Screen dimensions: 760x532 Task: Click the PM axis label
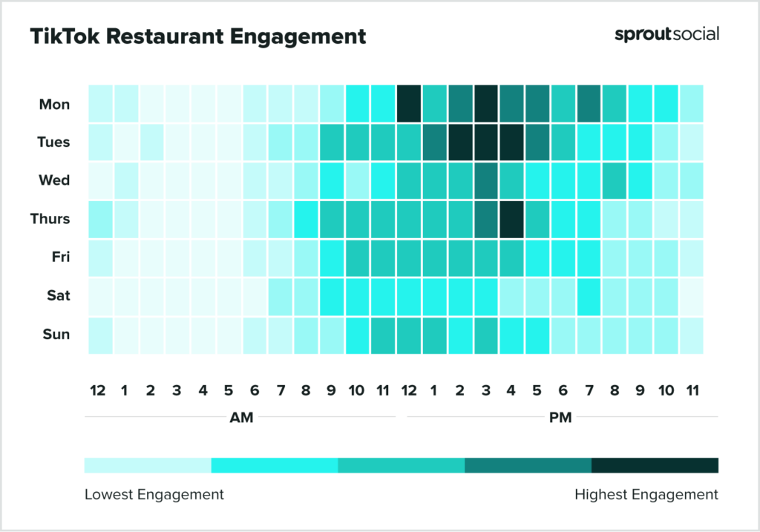point(560,418)
